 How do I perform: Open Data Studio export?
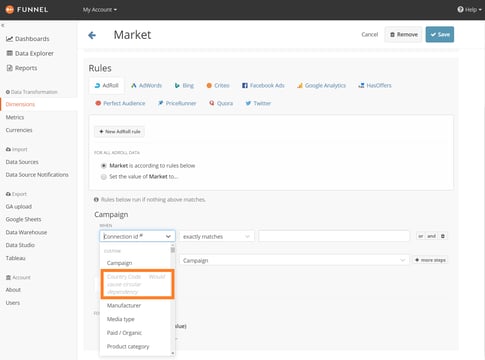click(x=20, y=245)
